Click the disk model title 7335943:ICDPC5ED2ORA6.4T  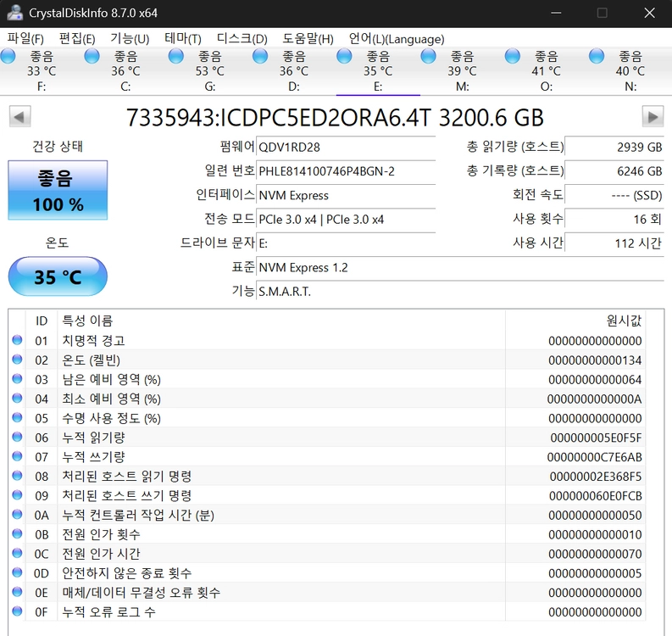point(279,118)
